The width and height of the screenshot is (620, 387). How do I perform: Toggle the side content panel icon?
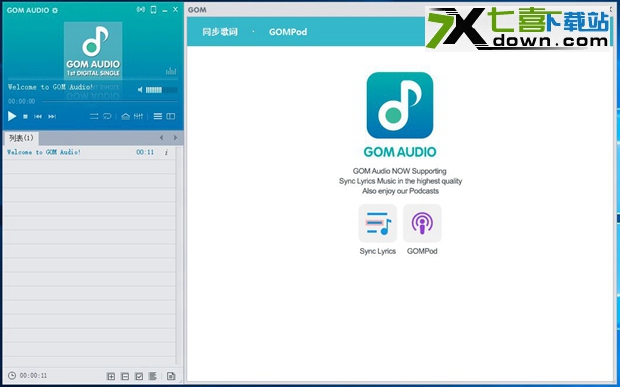tap(171, 116)
